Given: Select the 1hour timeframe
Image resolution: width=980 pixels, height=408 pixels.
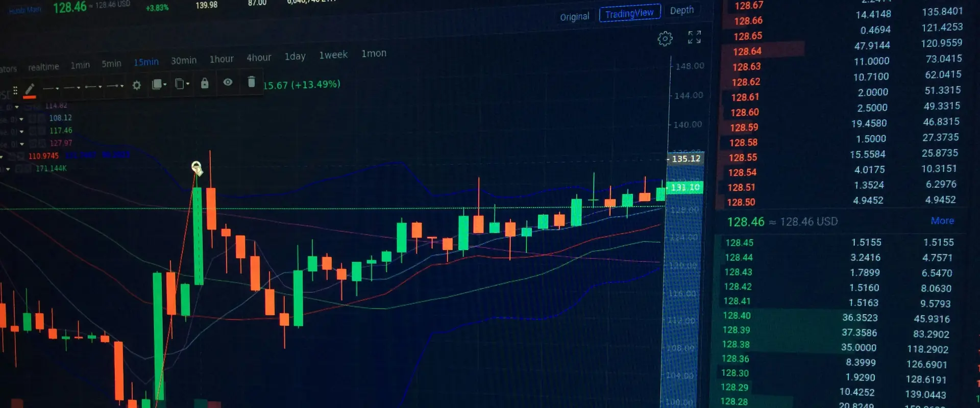Looking at the screenshot, I should pyautogui.click(x=222, y=59).
